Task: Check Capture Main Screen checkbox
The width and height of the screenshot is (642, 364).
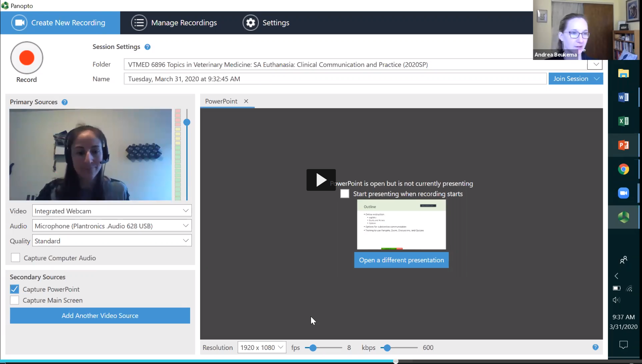Action: click(14, 300)
